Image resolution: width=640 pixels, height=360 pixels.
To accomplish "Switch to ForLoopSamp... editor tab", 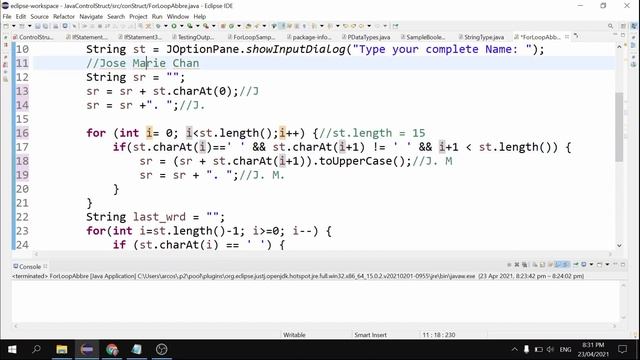I will tap(251, 37).
